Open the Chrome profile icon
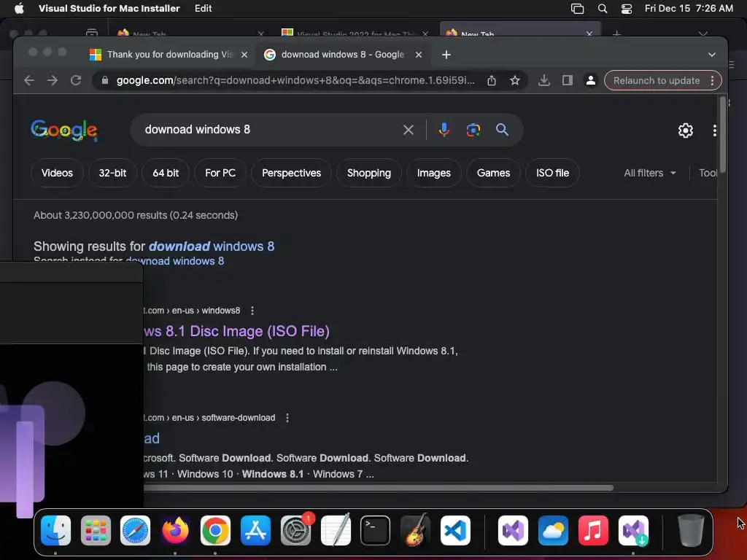The width and height of the screenshot is (747, 560). [x=591, y=80]
